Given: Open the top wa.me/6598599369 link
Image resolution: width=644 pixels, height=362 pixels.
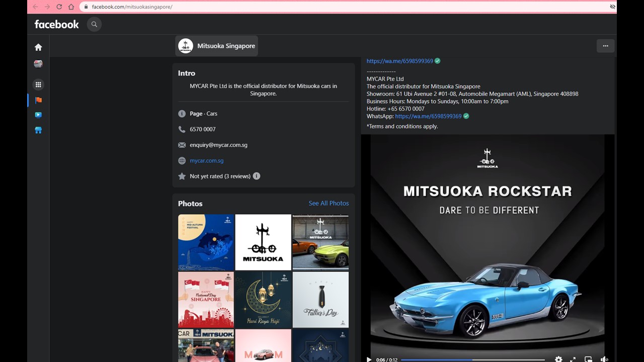Looking at the screenshot, I should 399,61.
